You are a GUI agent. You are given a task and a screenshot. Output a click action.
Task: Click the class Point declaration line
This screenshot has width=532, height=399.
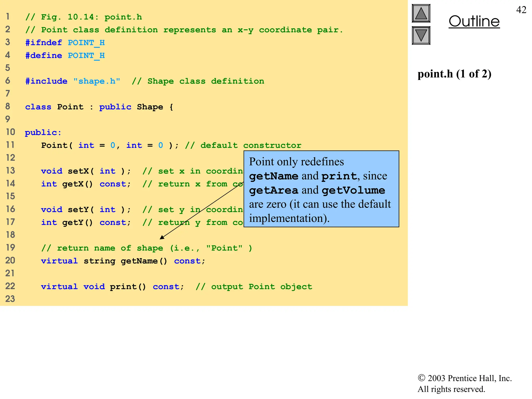point(99,107)
